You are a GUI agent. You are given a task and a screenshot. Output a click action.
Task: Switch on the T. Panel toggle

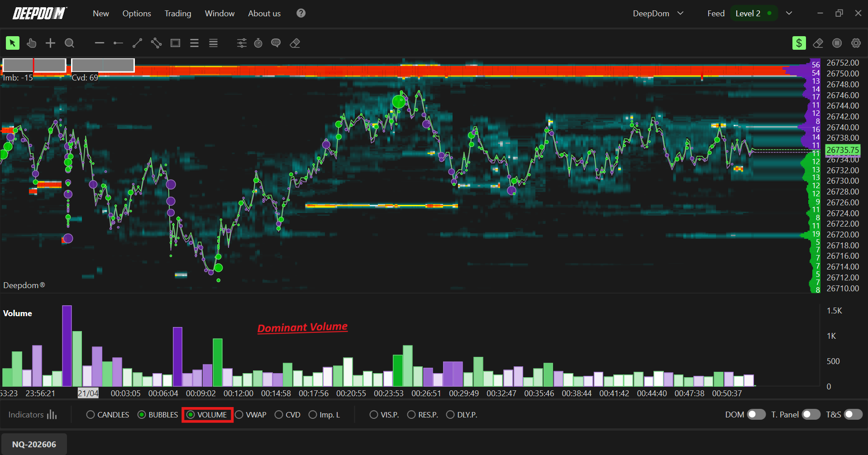click(x=811, y=414)
